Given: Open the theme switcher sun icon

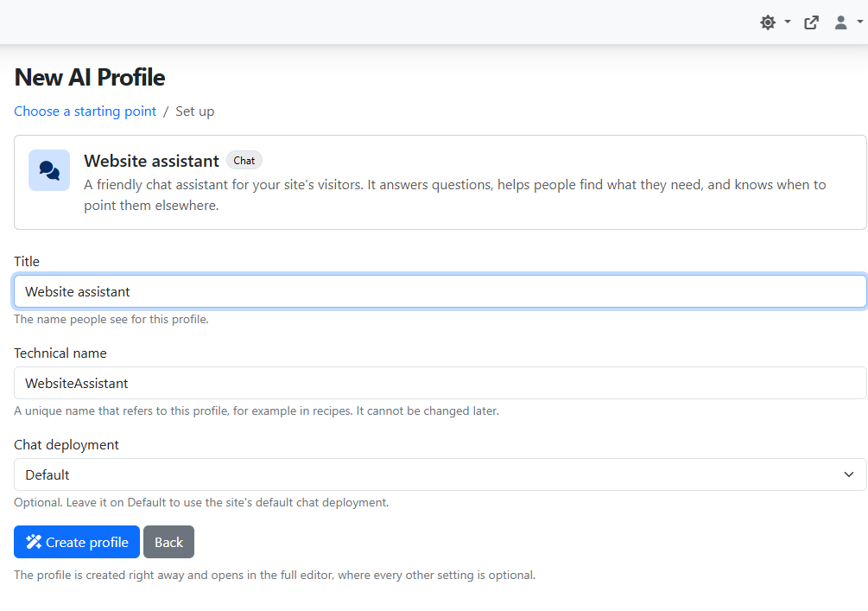Looking at the screenshot, I should (768, 22).
